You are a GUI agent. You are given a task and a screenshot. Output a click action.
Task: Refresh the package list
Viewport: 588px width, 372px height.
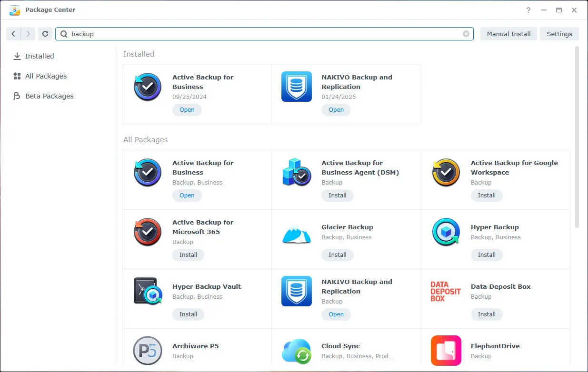[x=45, y=34]
